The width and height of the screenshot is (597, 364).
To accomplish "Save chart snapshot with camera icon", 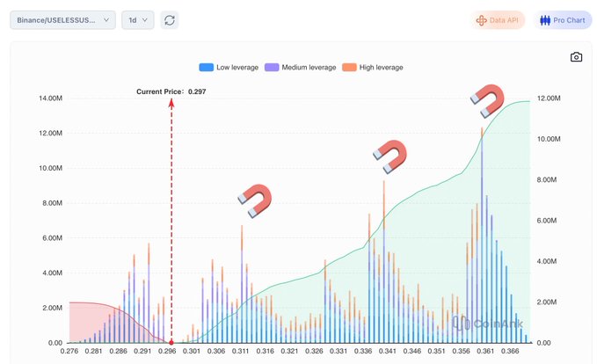I will (576, 57).
